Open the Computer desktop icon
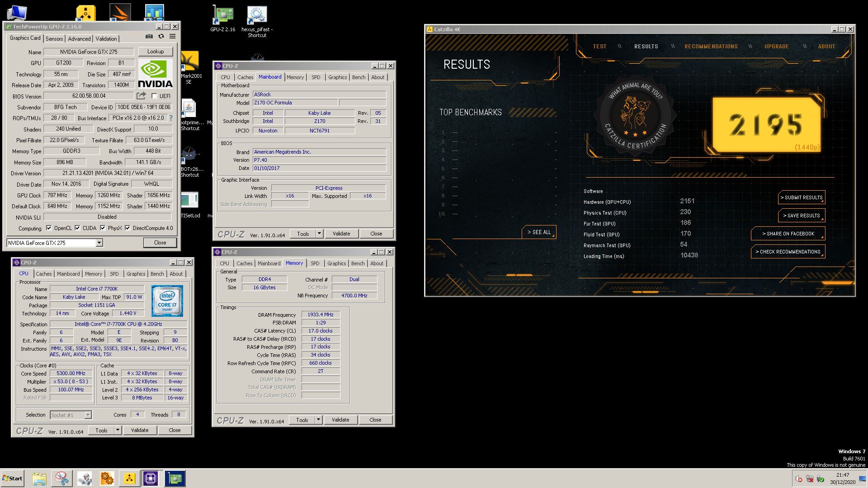The width and height of the screenshot is (868, 488). click(x=17, y=13)
